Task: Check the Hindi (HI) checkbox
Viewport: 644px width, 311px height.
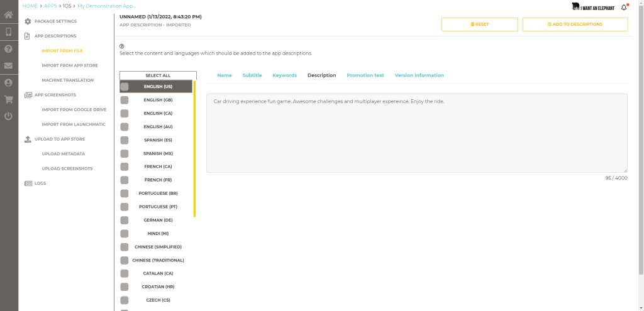Action: point(125,234)
